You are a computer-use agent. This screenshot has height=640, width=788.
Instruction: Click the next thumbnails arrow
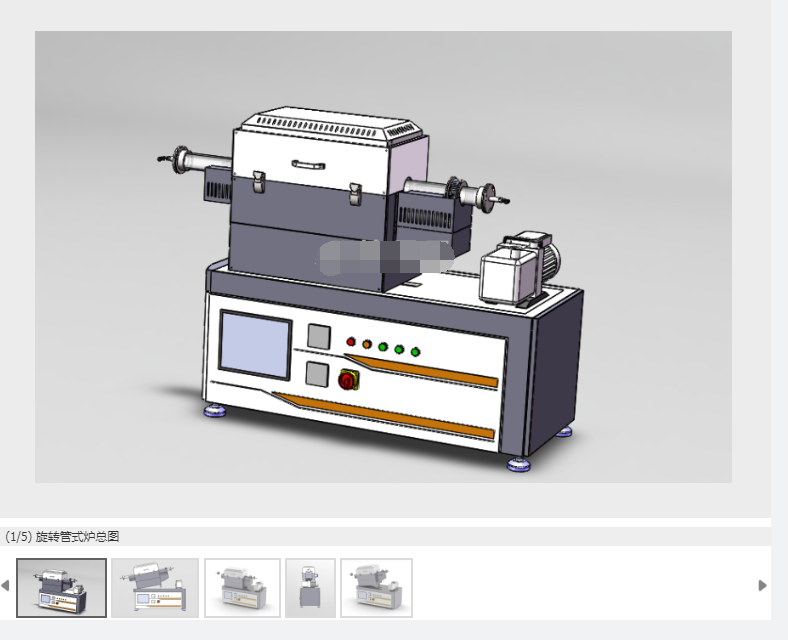point(762,586)
